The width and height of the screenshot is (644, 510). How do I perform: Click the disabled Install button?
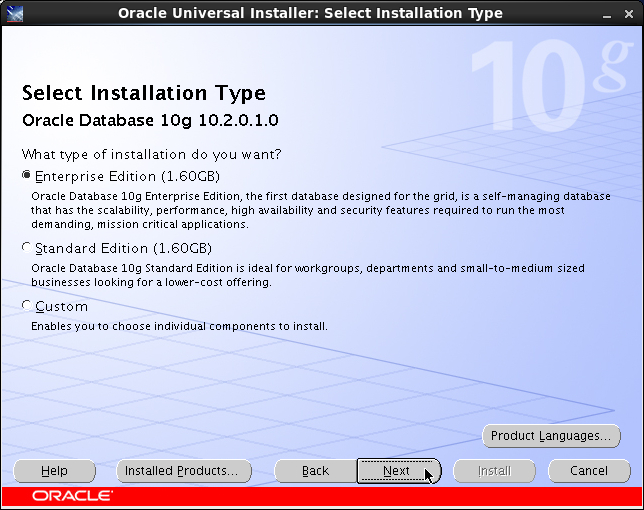coord(494,471)
